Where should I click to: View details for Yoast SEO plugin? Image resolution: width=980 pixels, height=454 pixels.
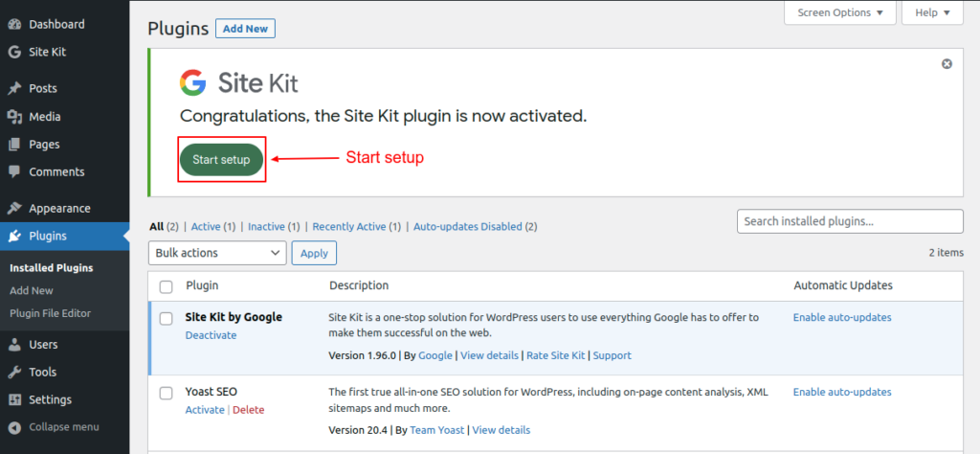point(501,430)
